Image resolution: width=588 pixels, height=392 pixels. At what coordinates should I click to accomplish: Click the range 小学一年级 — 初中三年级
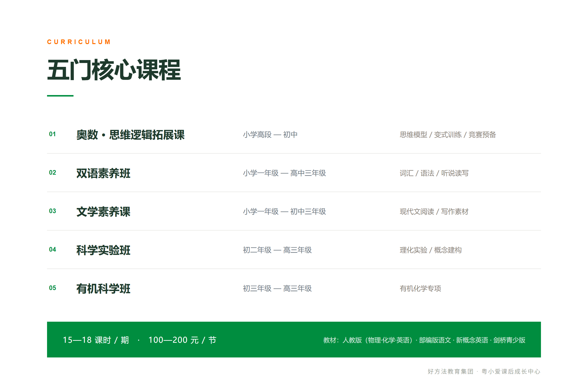pos(284,212)
